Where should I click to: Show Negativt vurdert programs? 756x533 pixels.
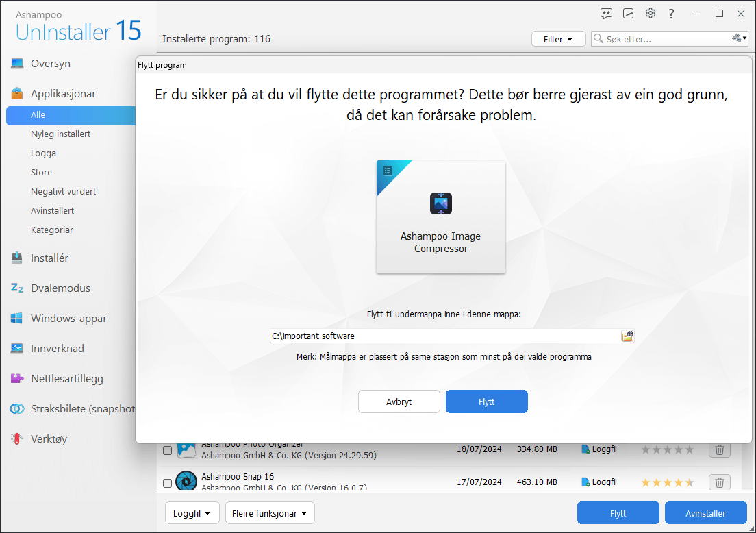(x=63, y=192)
